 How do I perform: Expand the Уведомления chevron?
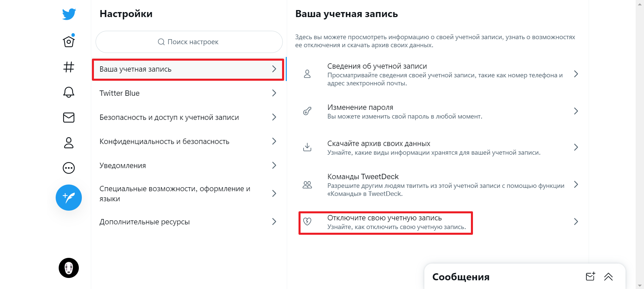(274, 165)
